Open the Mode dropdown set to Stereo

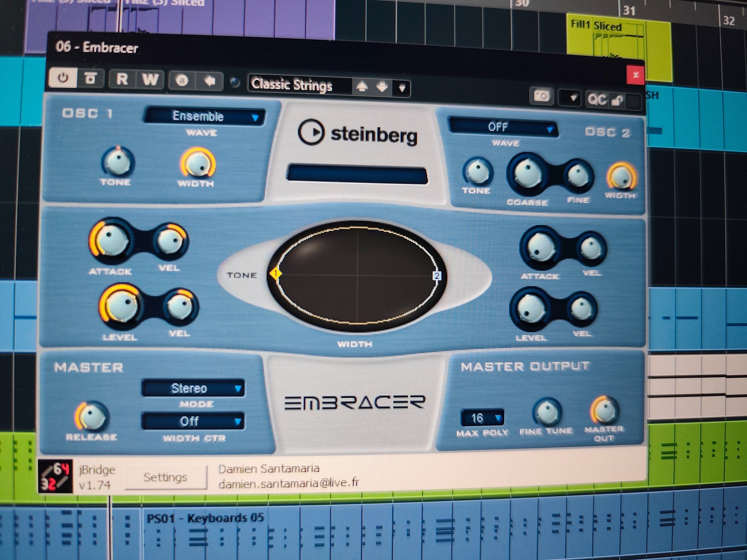click(x=193, y=389)
